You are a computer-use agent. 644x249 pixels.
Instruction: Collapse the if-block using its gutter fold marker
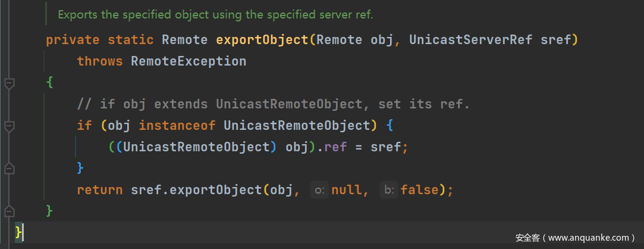tap(9, 126)
